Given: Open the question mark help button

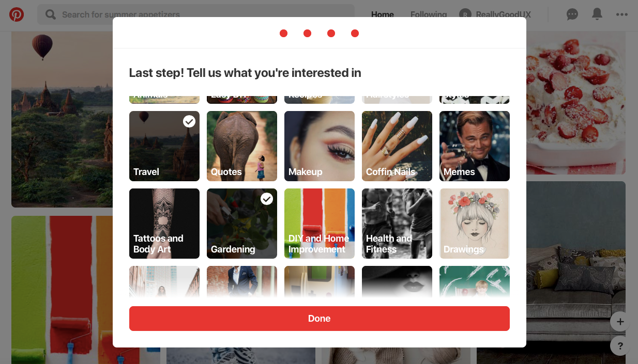Looking at the screenshot, I should point(620,346).
